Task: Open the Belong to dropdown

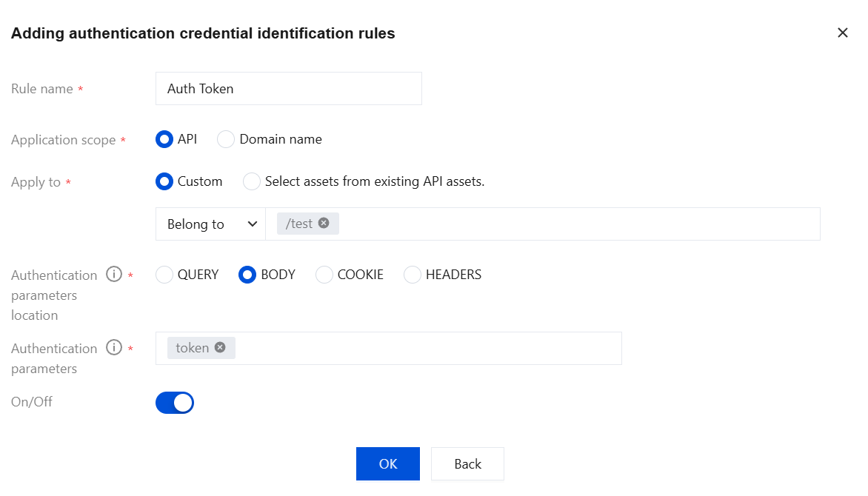Action: click(211, 224)
